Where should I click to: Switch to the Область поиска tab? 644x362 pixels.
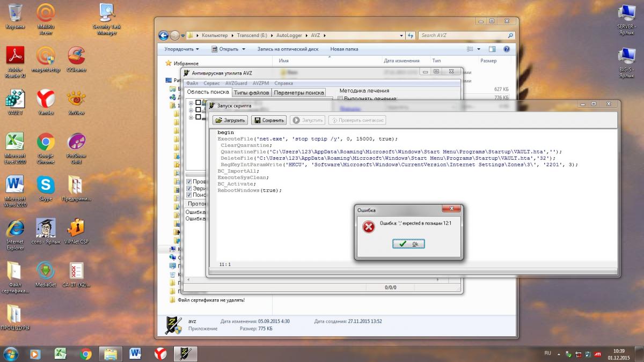[208, 92]
